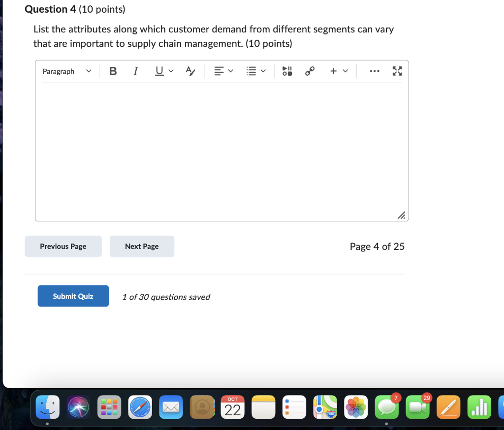Image resolution: width=504 pixels, height=430 pixels.
Task: Click inside the answer text box
Action: (221, 148)
